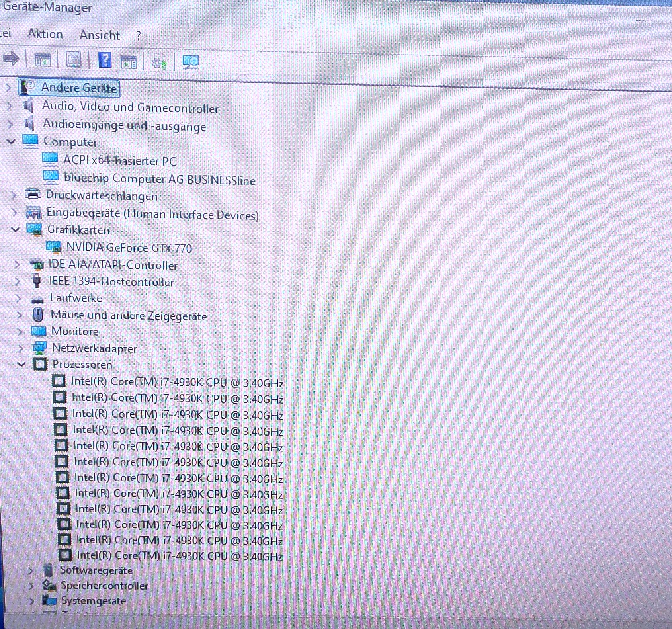Click the printer icon for Druckwarteschlangen
The width and height of the screenshot is (672, 629).
point(33,194)
